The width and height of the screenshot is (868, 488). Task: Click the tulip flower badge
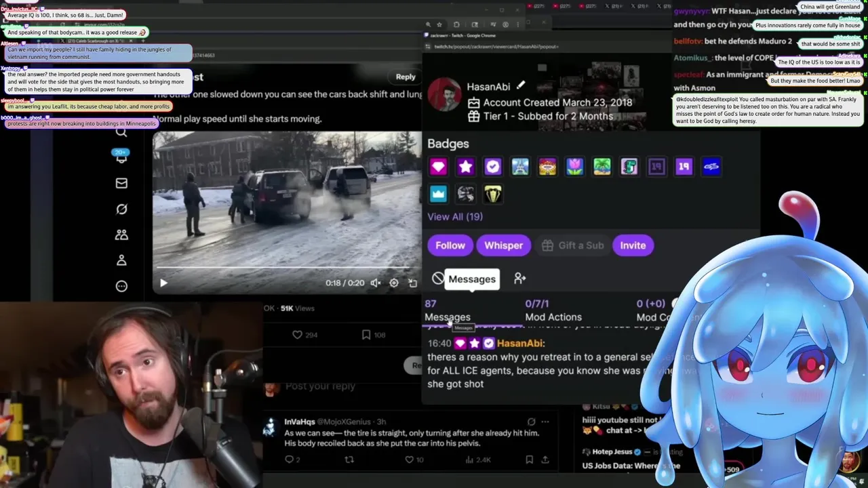coord(574,167)
